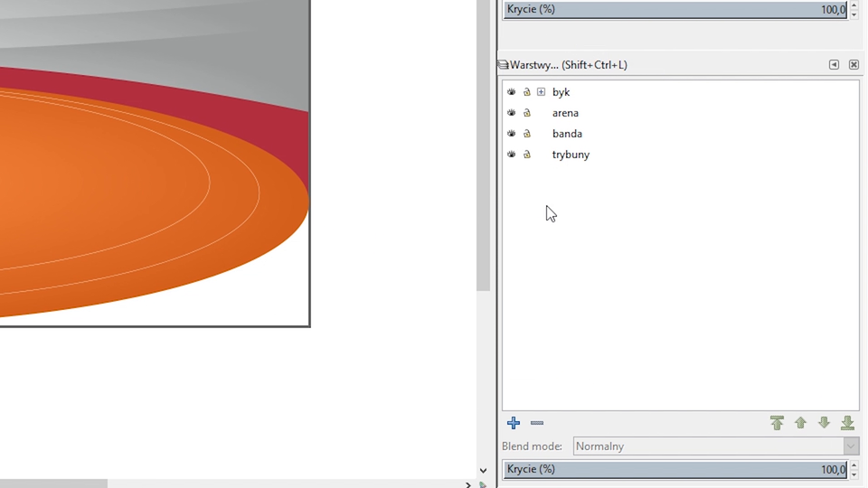This screenshot has height=488, width=868.
Task: Select the trybuny layer name
Action: coord(571,155)
